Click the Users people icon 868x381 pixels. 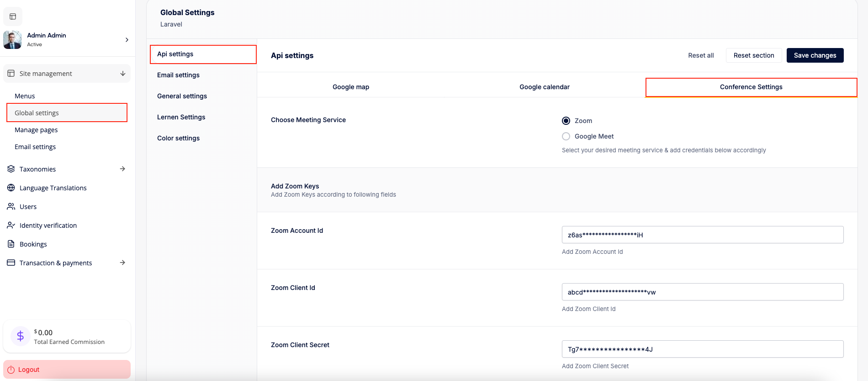pos(11,206)
